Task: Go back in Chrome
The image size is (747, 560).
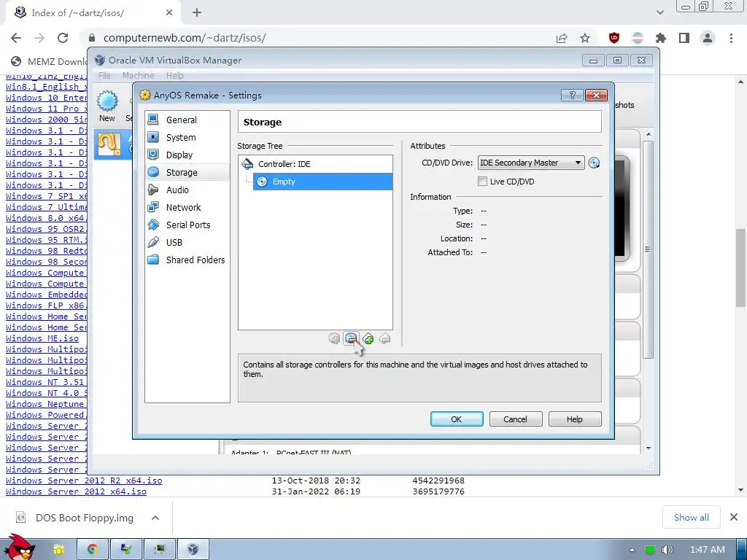Action: point(16,38)
